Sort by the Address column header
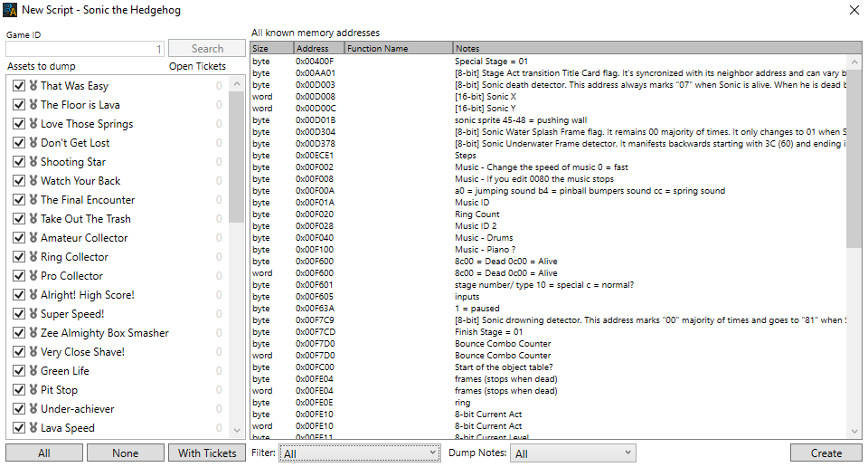The height and width of the screenshot is (467, 868). tap(319, 48)
